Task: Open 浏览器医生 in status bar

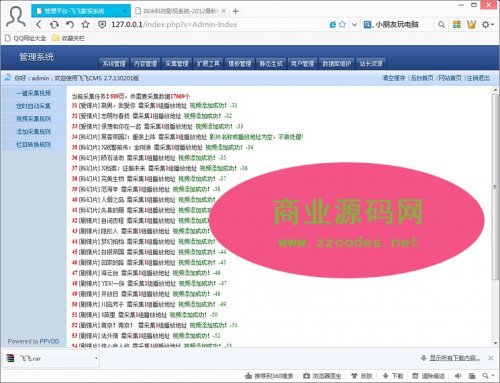Action: pos(322,376)
